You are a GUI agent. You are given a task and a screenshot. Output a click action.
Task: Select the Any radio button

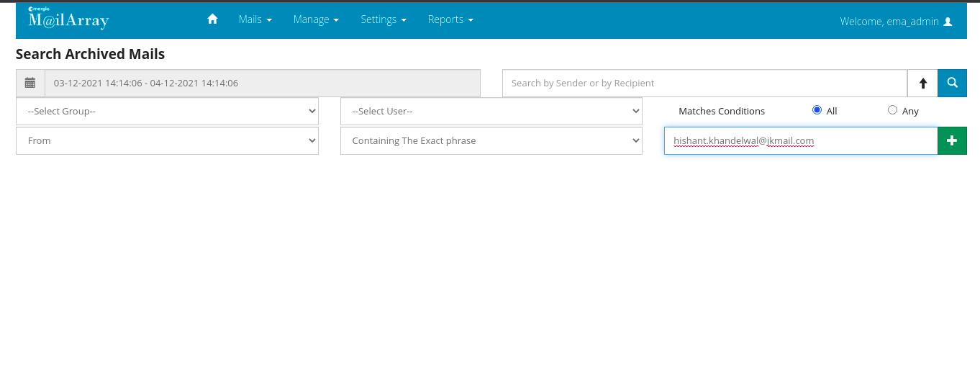892,110
